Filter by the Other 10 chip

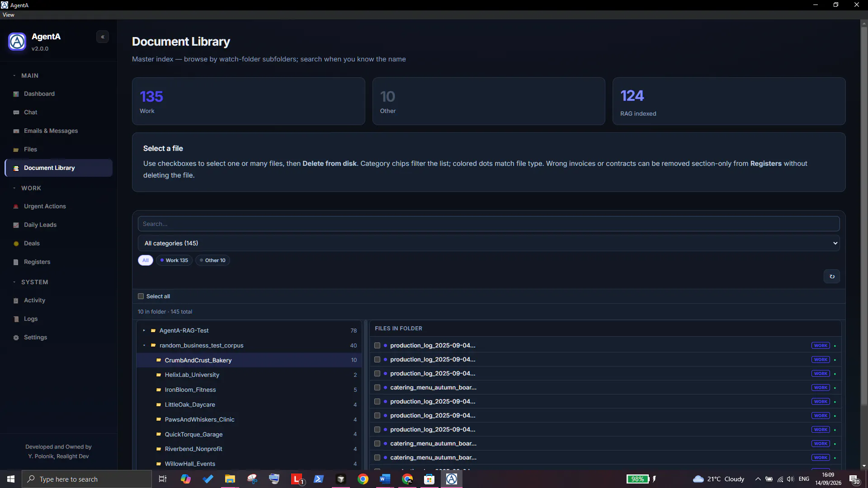point(213,260)
